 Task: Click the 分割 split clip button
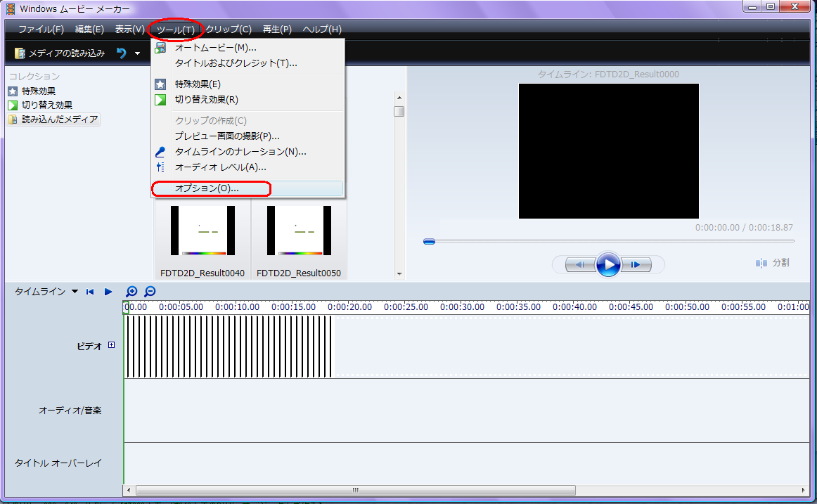(x=772, y=263)
